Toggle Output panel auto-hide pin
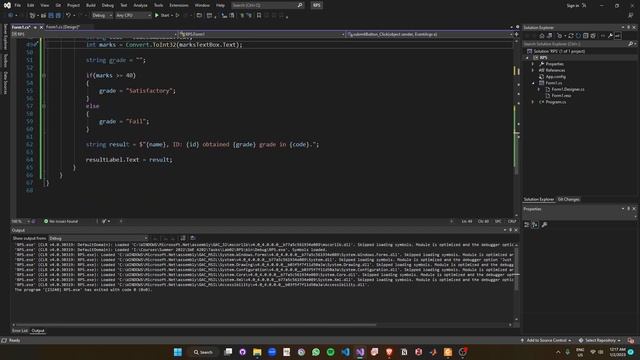 point(510,230)
